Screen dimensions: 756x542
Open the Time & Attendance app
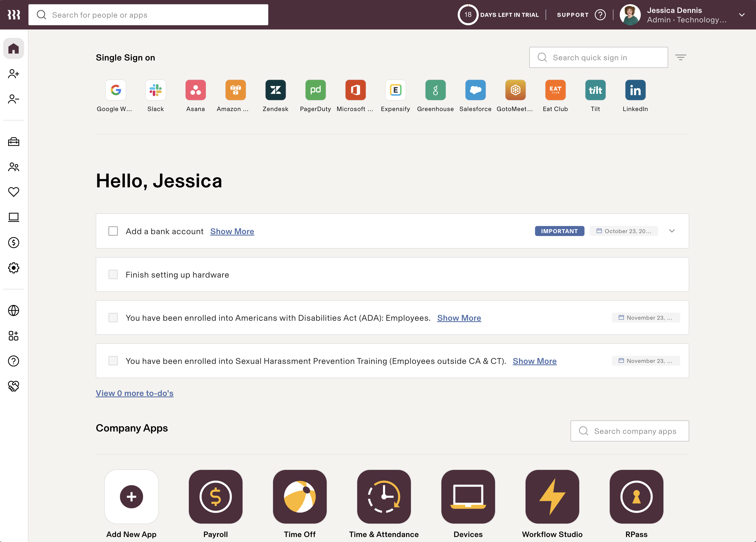(x=384, y=497)
